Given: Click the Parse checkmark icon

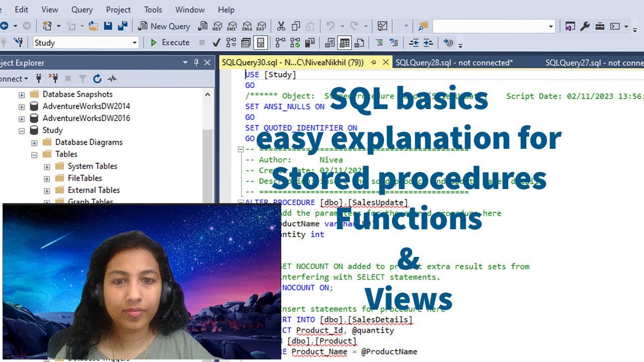Looking at the screenshot, I should (x=216, y=43).
